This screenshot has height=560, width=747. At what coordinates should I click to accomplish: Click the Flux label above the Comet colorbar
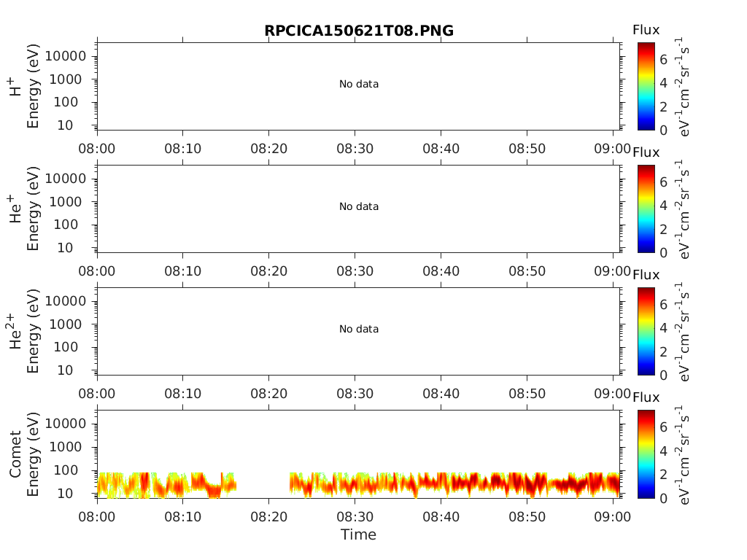[646, 397]
